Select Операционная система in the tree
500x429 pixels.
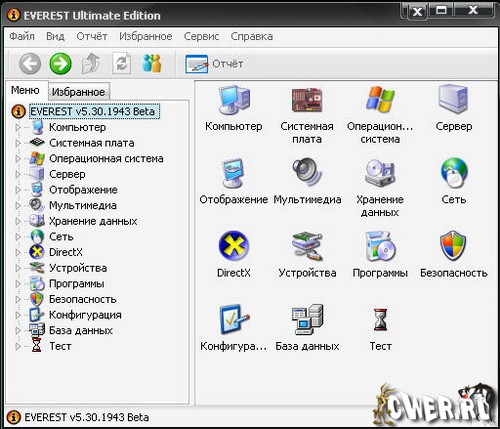coord(106,158)
